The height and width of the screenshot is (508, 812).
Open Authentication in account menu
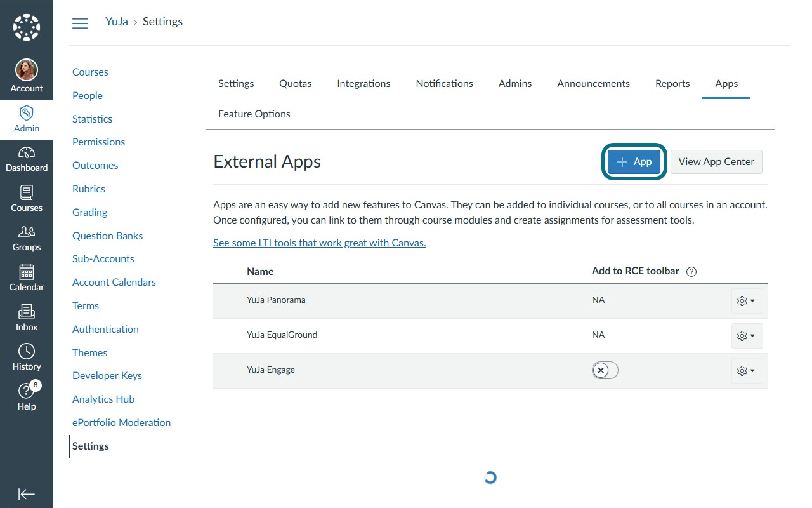point(105,330)
